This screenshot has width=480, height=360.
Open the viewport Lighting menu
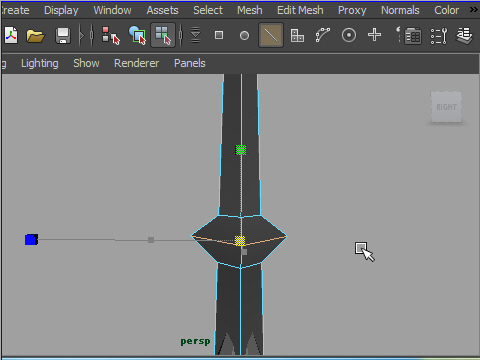40,63
